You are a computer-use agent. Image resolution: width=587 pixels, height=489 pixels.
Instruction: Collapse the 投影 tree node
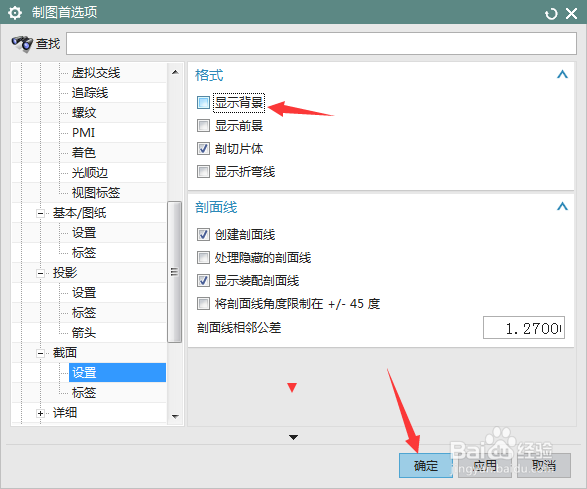(x=40, y=273)
